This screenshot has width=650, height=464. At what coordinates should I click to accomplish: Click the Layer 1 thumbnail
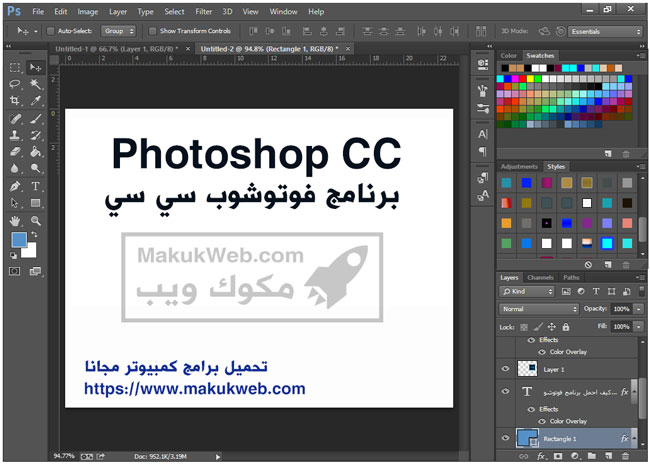[x=527, y=369]
